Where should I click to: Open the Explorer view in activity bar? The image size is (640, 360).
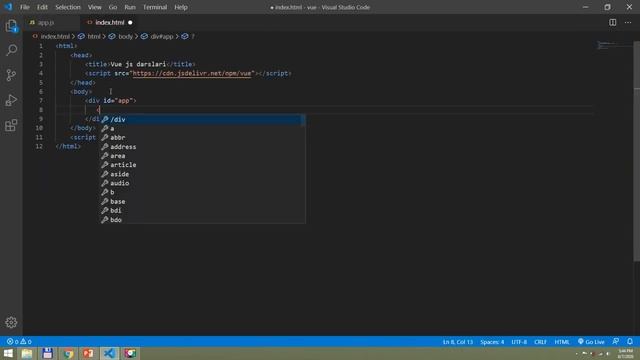coord(11,26)
